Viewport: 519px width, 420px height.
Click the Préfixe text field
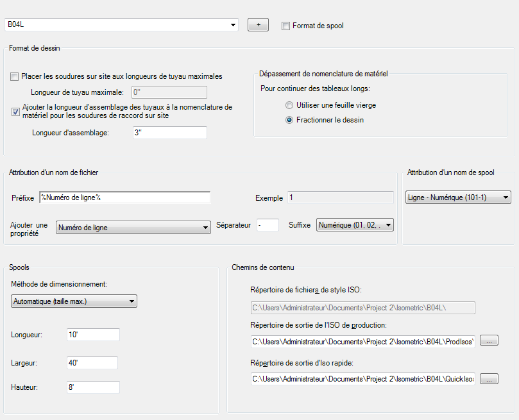125,197
